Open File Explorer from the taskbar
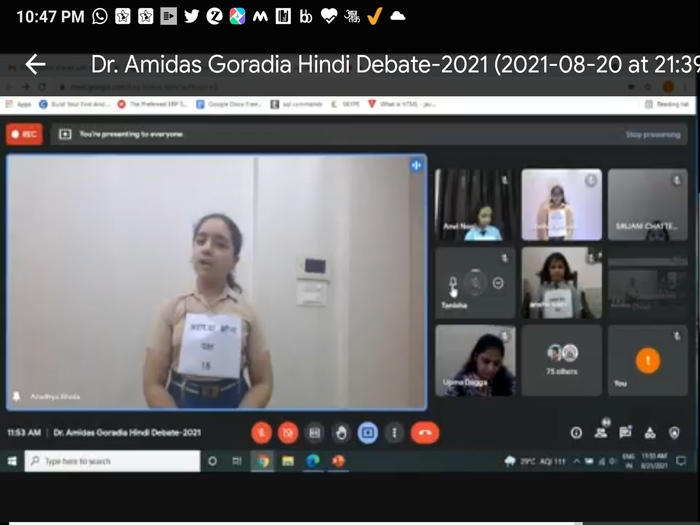Viewport: 700px width, 525px height. pos(288,461)
